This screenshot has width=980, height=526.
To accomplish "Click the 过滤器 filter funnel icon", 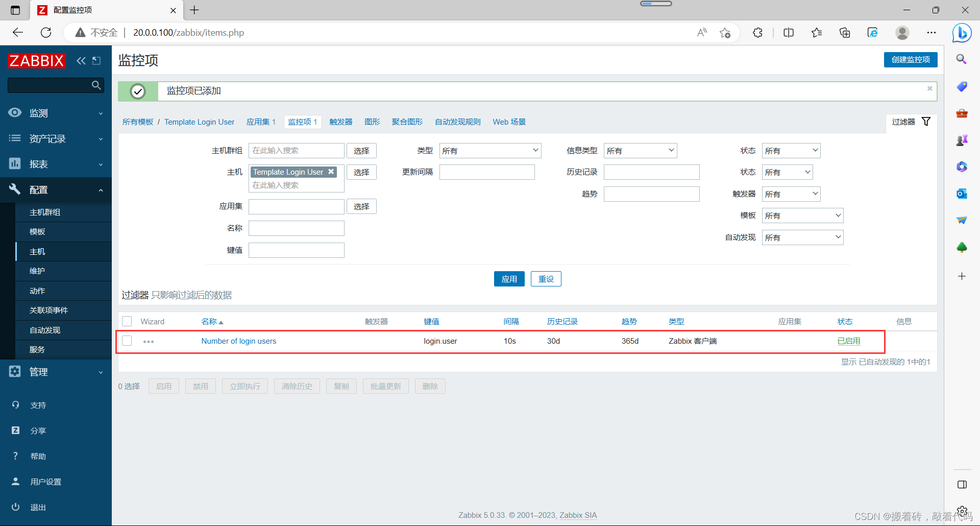I will coord(926,122).
